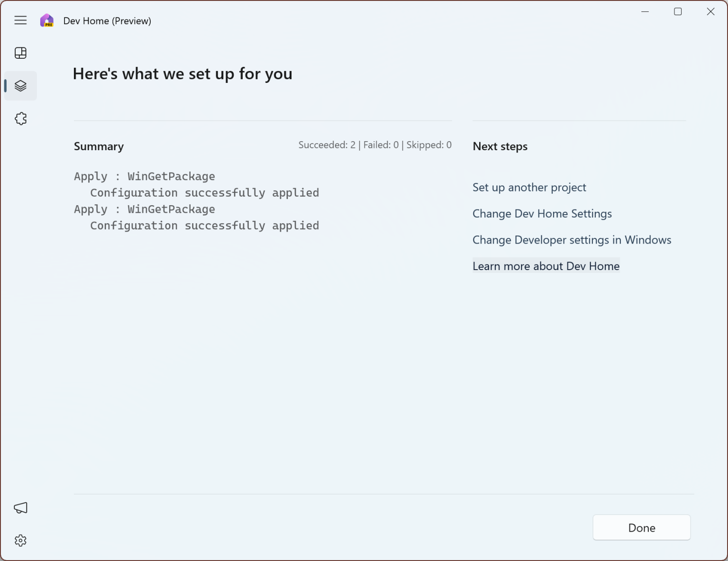Send feedback using the megaphone icon

pos(20,507)
